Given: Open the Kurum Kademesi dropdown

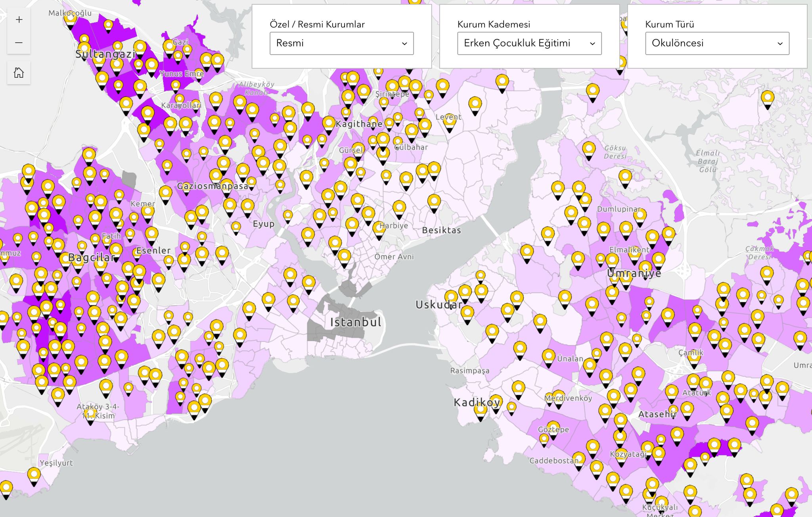Looking at the screenshot, I should point(529,43).
